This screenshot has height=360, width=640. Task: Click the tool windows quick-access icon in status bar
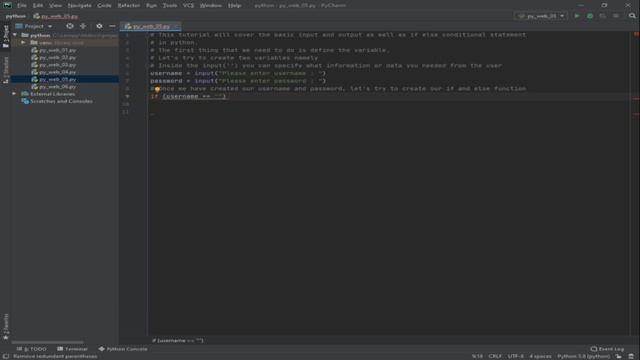click(6, 356)
